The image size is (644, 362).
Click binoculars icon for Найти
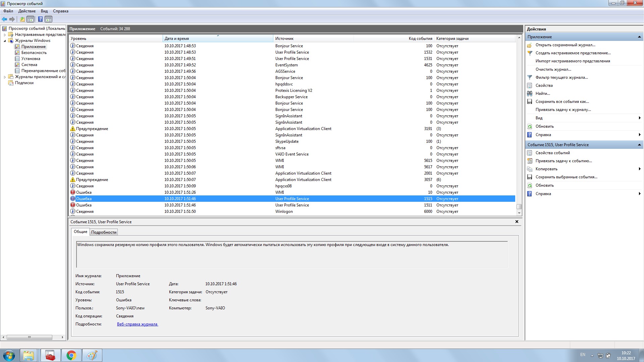click(x=530, y=94)
